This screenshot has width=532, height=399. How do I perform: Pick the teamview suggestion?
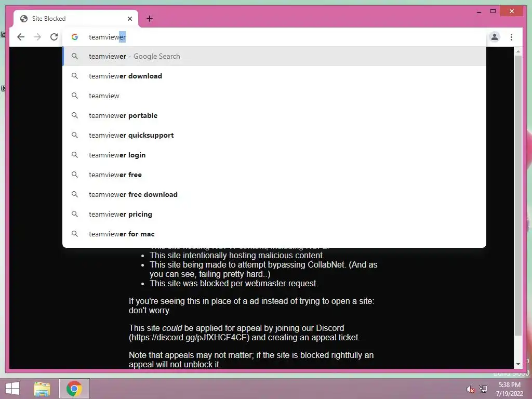274,96
